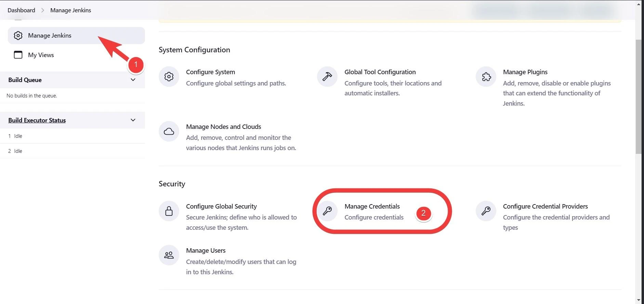Collapse the Build Queue panel chevron
The width and height of the screenshot is (644, 304).
click(133, 80)
